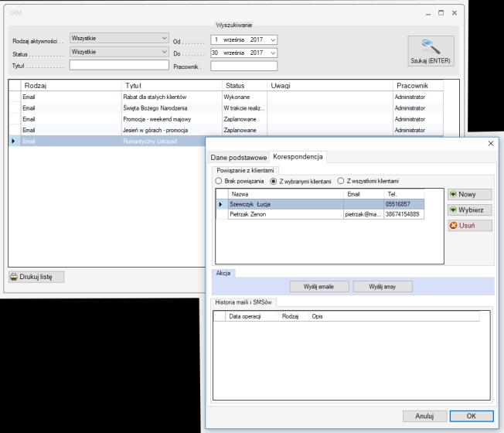Select client Szewczyk Łucja in list

pyautogui.click(x=320, y=204)
